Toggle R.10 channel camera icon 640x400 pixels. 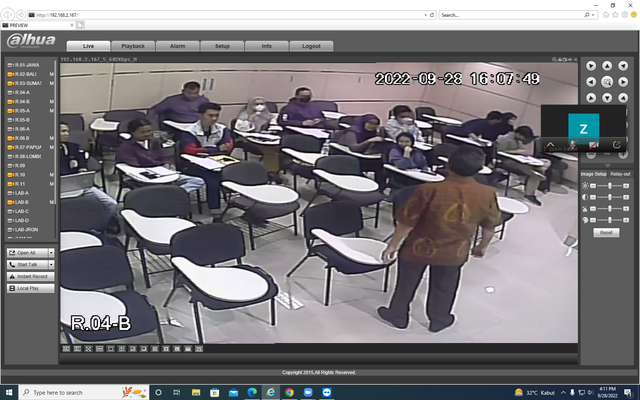click(x=11, y=175)
